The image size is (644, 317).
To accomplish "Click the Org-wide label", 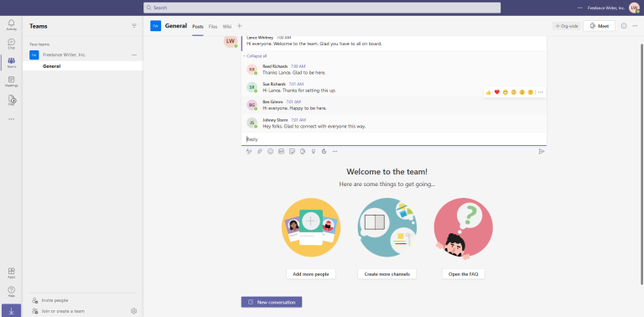I will [x=566, y=26].
